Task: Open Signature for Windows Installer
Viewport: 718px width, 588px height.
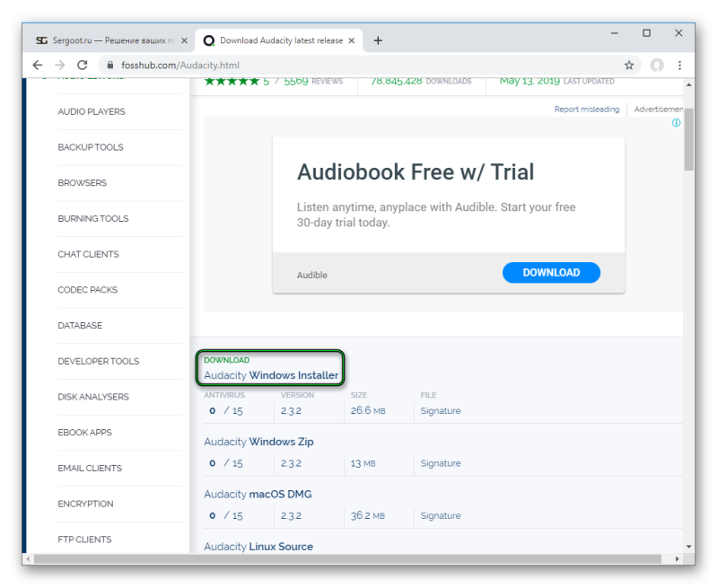Action: (x=441, y=411)
